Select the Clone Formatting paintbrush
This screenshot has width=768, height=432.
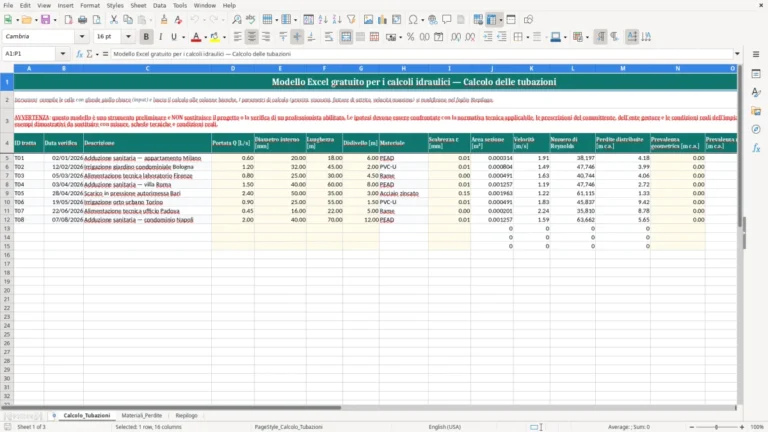click(x=164, y=20)
